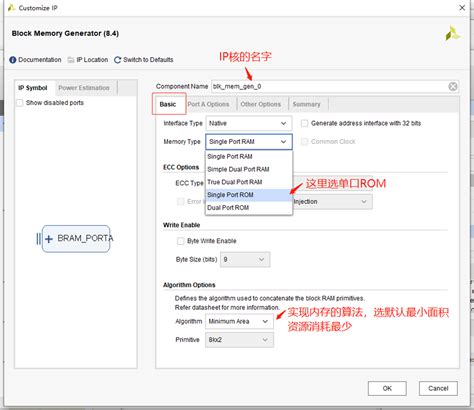Check the Byte Write Enable option
The height and width of the screenshot is (410, 474).
[180, 241]
